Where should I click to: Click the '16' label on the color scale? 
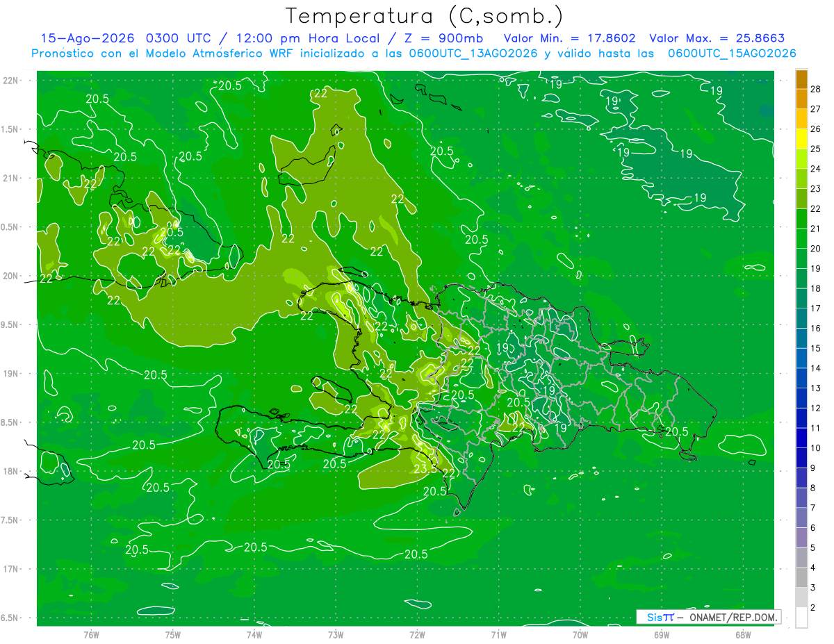coord(816,328)
